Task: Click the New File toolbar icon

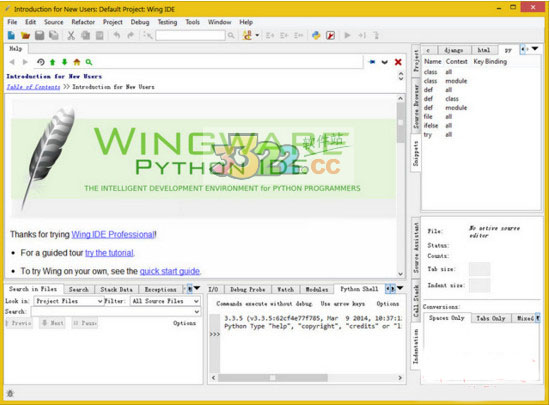Action: point(11,35)
